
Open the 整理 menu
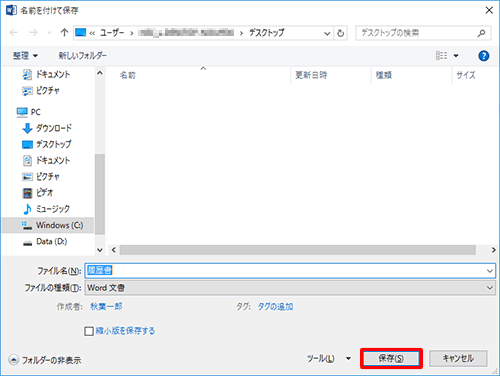click(x=25, y=55)
